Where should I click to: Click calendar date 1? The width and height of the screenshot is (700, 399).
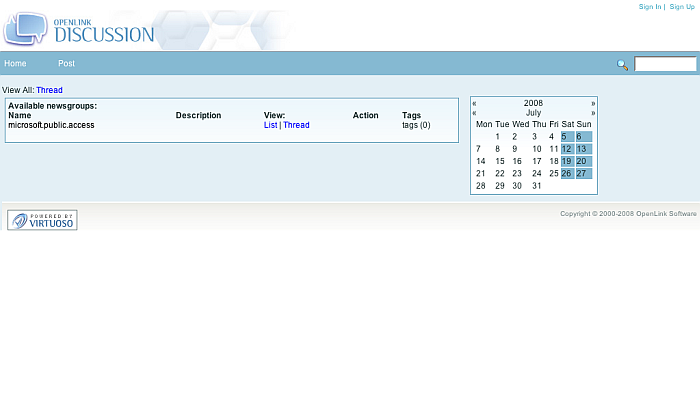(x=497, y=137)
